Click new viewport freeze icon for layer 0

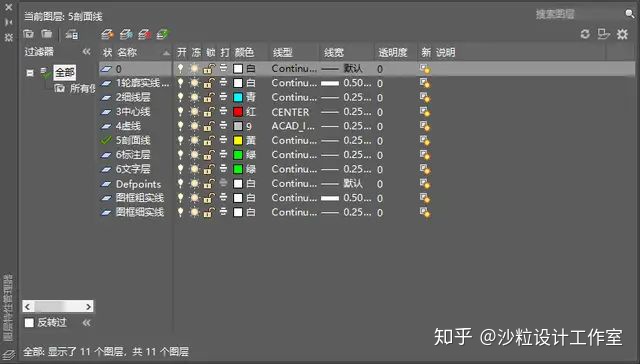(x=425, y=69)
